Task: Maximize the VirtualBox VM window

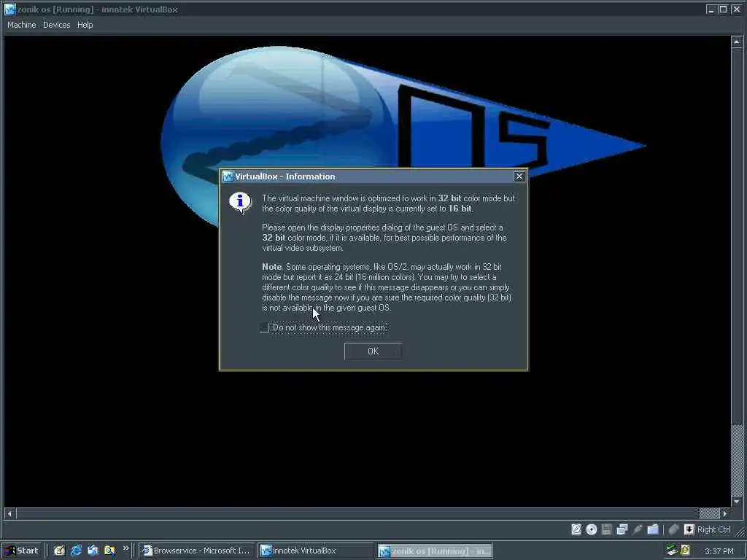Action: pyautogui.click(x=723, y=9)
